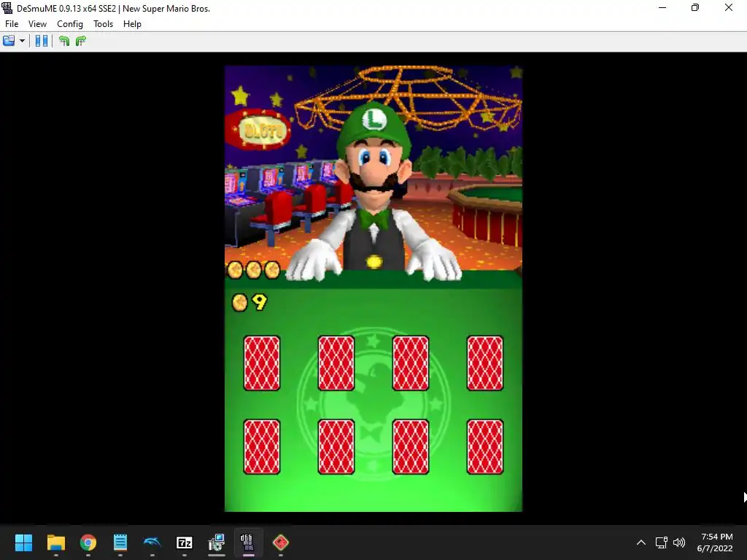
Task: Rotate screen counterclockwise with left green arrow
Action: (64, 41)
